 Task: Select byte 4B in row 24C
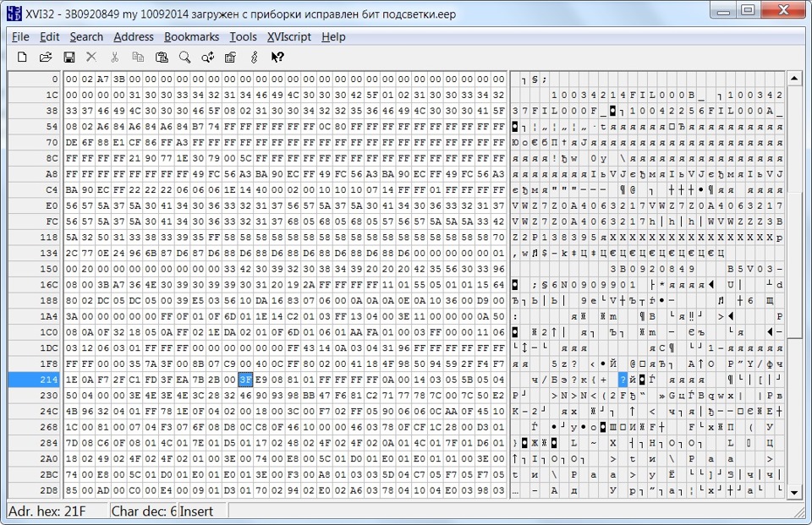[71, 411]
